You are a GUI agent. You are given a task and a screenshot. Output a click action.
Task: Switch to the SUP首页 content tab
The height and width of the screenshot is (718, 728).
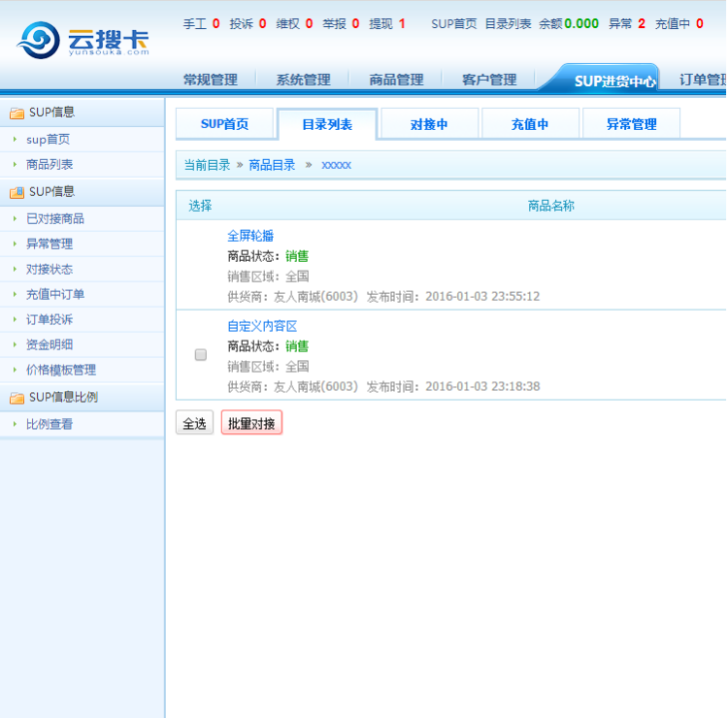click(225, 124)
